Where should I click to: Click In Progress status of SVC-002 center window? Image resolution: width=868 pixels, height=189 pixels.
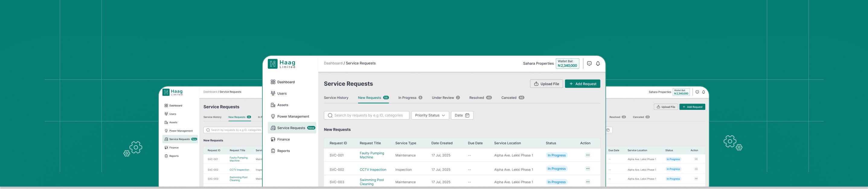tap(557, 168)
